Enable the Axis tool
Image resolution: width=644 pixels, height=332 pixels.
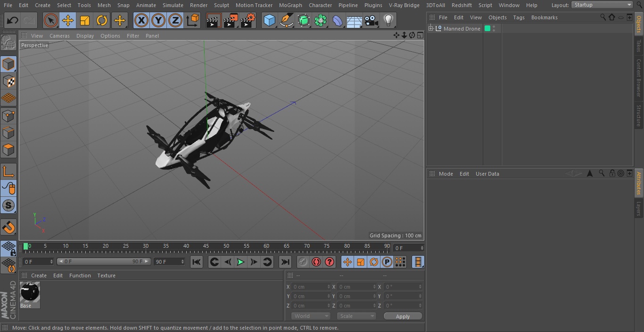[8, 171]
